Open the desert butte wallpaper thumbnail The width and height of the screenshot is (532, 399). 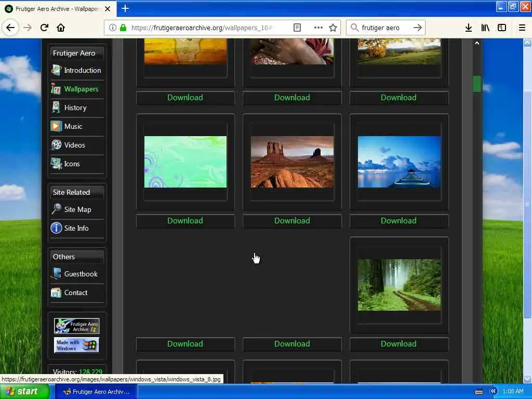[292, 162]
